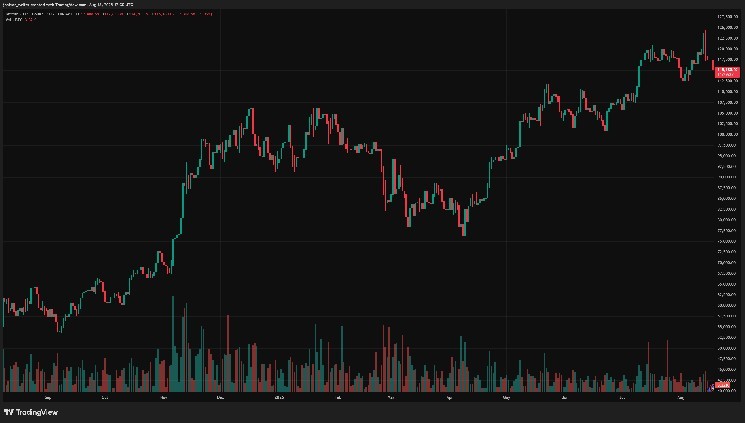745x423 pixels.
Task: Click the Vol indicator legend
Action: pyautogui.click(x=20, y=20)
